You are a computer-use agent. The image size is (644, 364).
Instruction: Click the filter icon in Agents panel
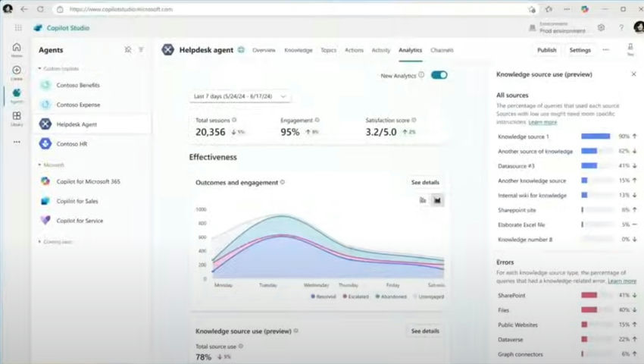[x=141, y=50]
